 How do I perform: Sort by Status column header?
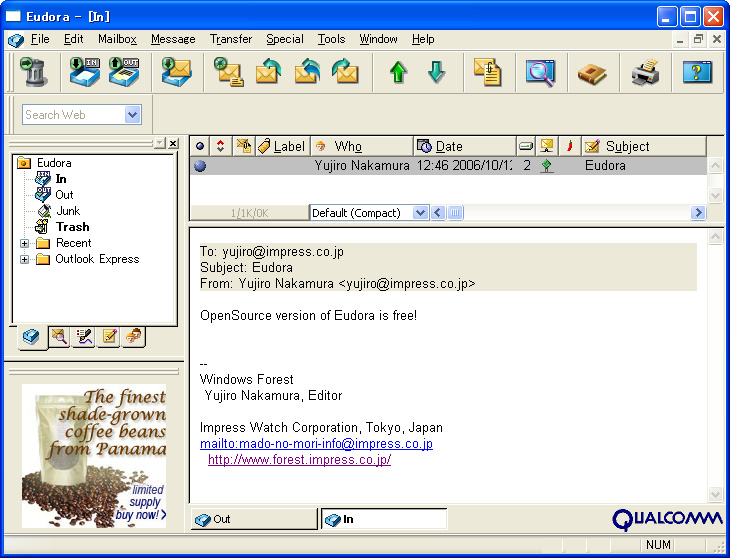pyautogui.click(x=200, y=146)
